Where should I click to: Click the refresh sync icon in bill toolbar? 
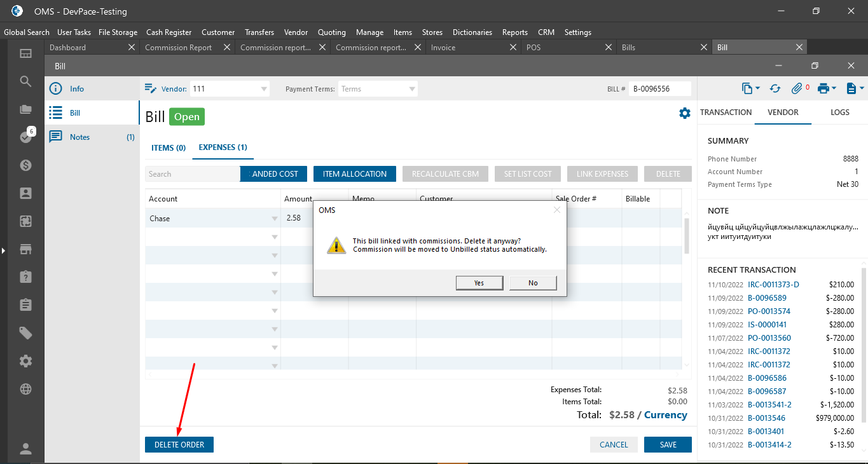point(775,89)
